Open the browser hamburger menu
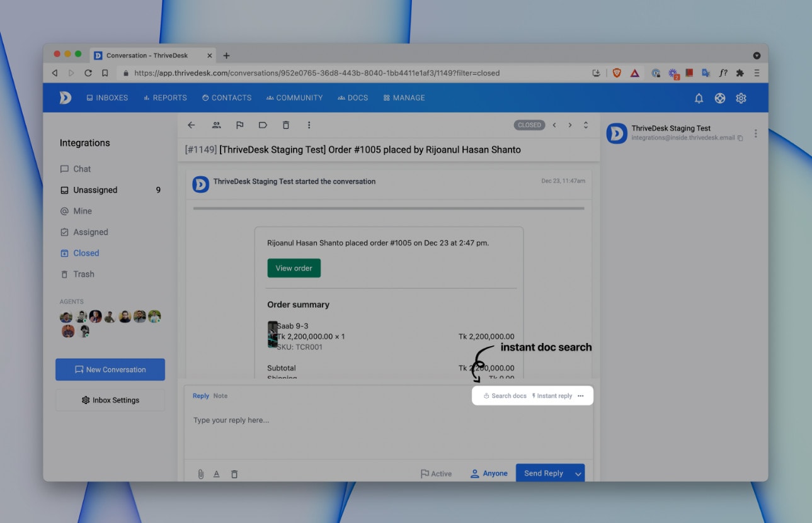 757,73
